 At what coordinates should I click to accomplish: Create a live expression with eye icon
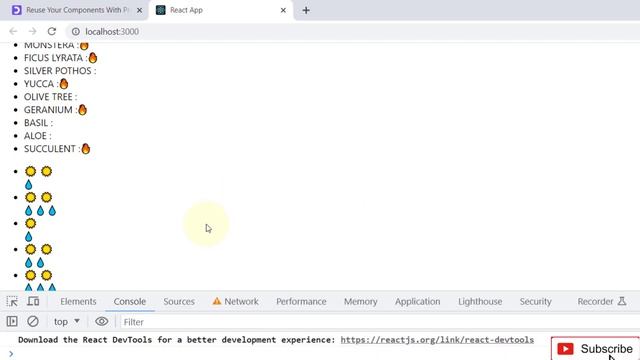click(102, 322)
